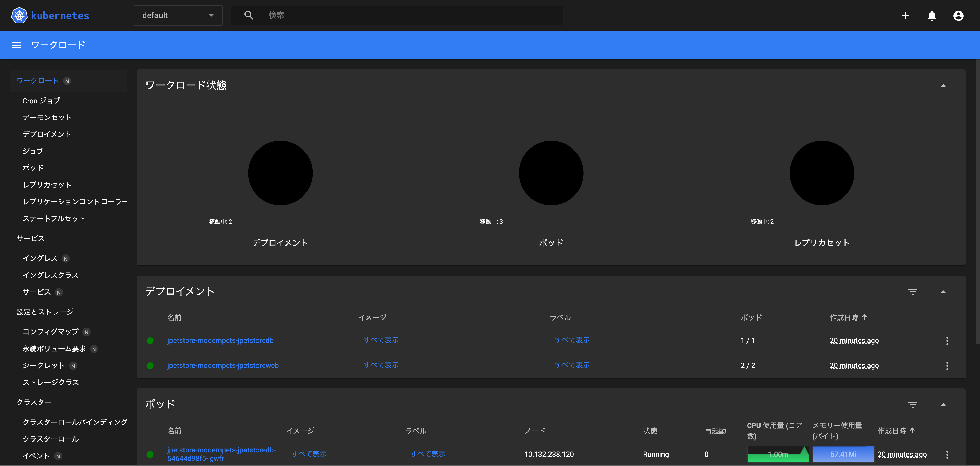Open the notifications bell
This screenshot has height=466, width=980.
click(932, 16)
